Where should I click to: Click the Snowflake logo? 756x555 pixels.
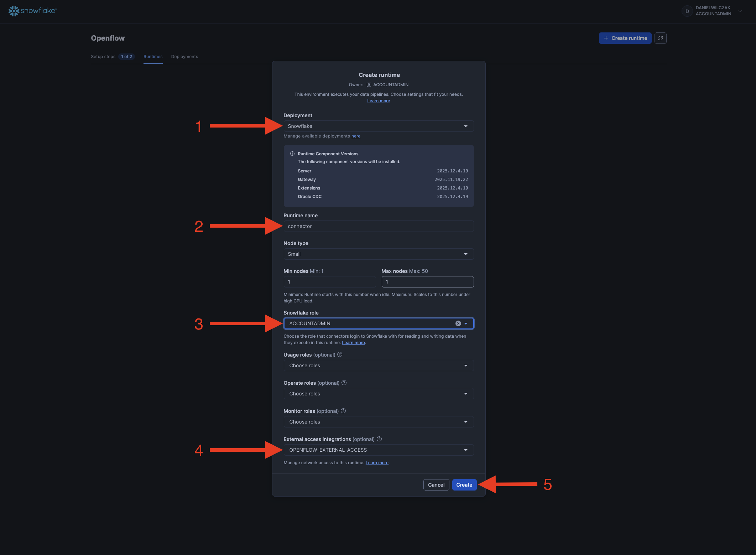(32, 11)
